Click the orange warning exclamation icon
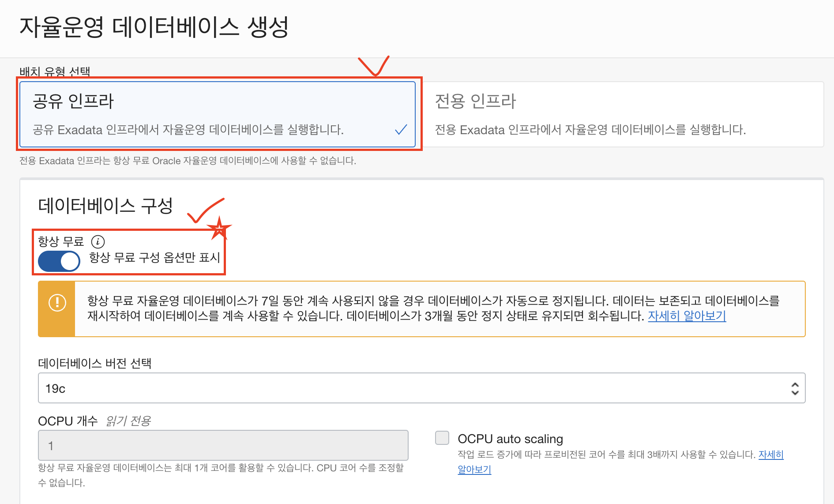Image resolution: width=834 pixels, height=504 pixels. (x=57, y=303)
